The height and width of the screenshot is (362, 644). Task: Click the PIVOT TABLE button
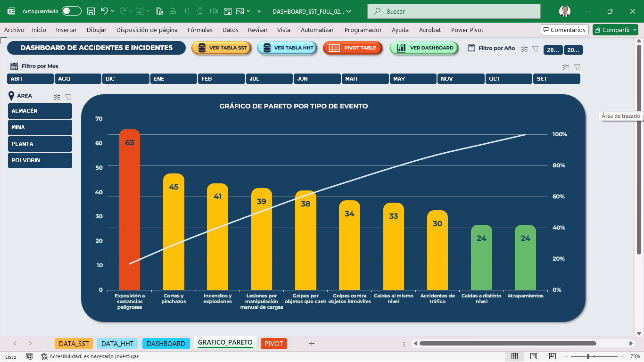tap(353, 48)
